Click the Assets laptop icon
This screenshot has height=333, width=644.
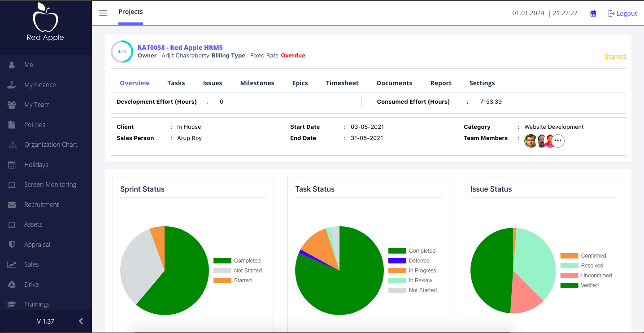[x=12, y=224]
